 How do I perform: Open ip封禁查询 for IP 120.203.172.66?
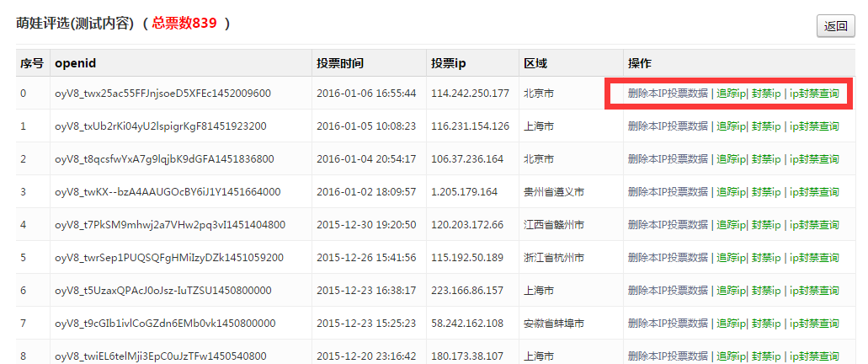click(814, 225)
